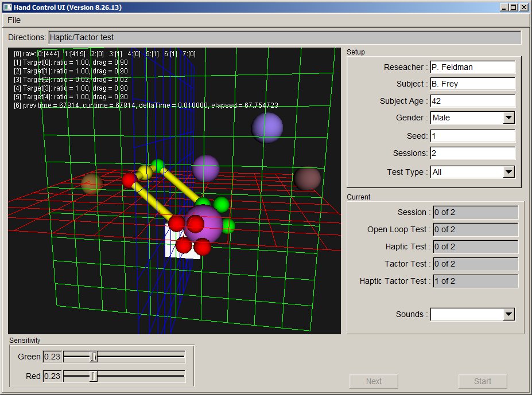
Task: Click the Red sensitivity slider handle
Action: click(94, 376)
